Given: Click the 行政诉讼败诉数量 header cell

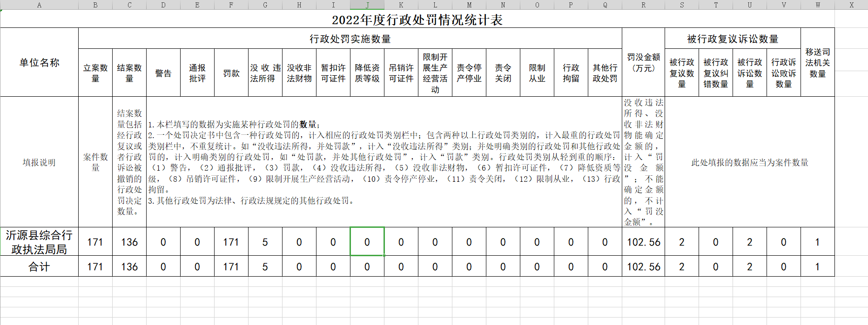Looking at the screenshot, I should [783, 73].
